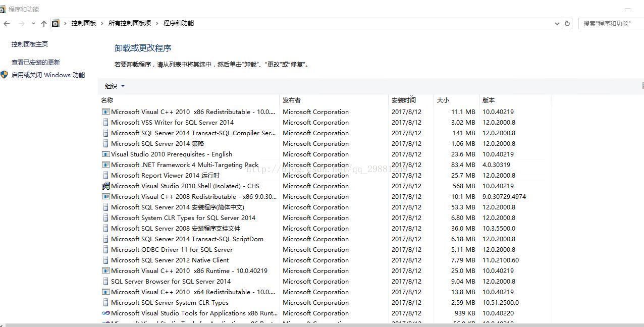Image resolution: width=644 pixels, height=327 pixels.
Task: Sort by the 安装时间 column header
Action: click(x=411, y=100)
